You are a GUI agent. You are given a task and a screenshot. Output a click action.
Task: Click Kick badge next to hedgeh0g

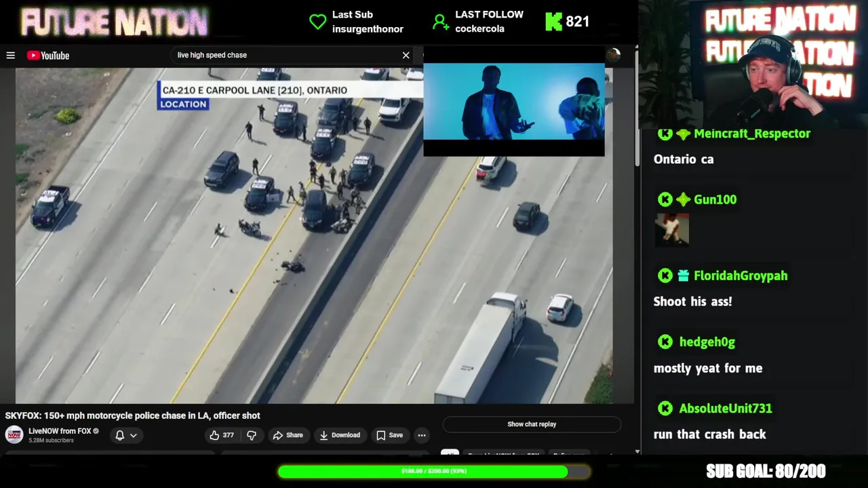click(x=665, y=342)
